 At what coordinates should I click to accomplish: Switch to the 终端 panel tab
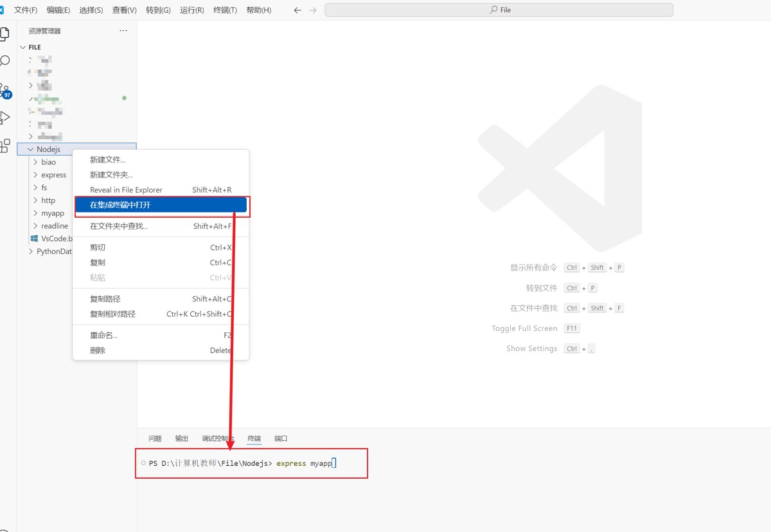(254, 438)
